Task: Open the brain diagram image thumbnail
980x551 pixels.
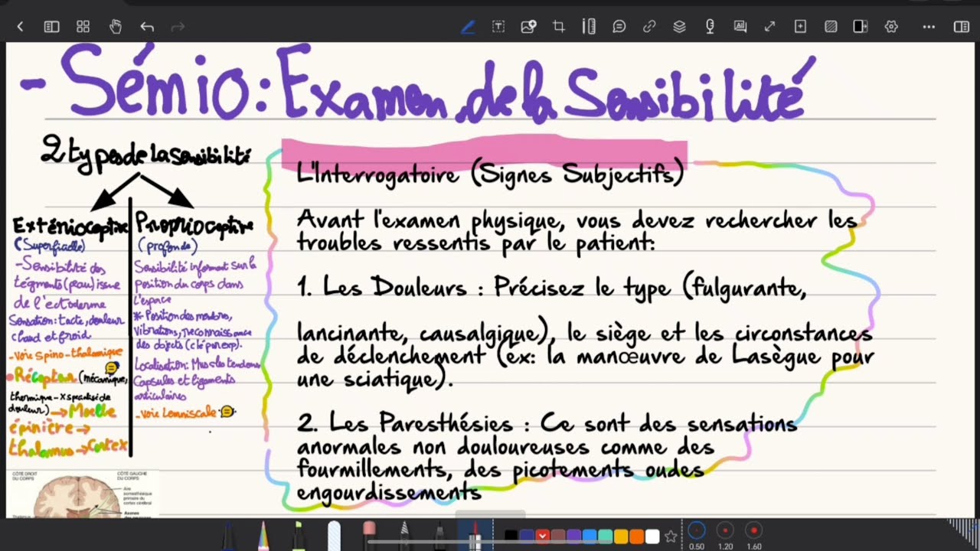Action: coord(83,494)
